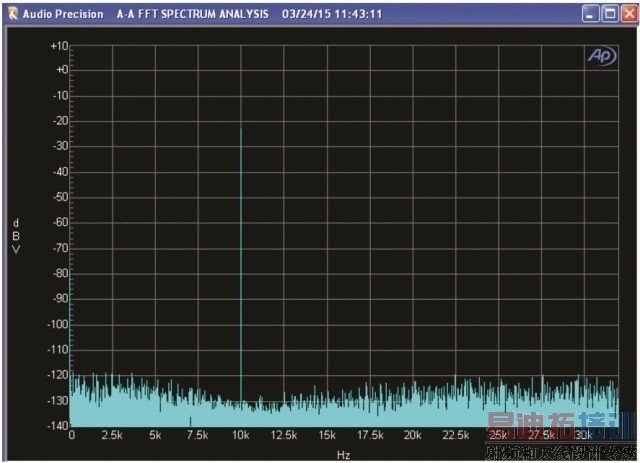Click the -10 y-axis label
The image size is (640, 463).
(60, 96)
